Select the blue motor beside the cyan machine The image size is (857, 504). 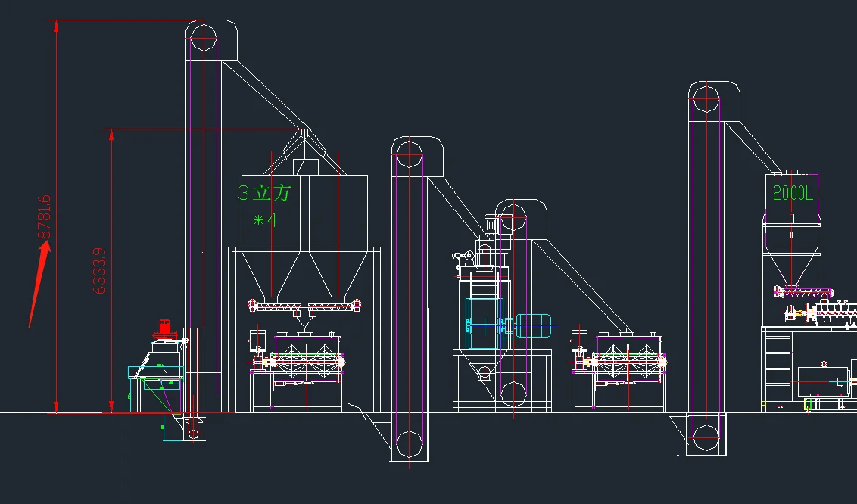point(533,325)
